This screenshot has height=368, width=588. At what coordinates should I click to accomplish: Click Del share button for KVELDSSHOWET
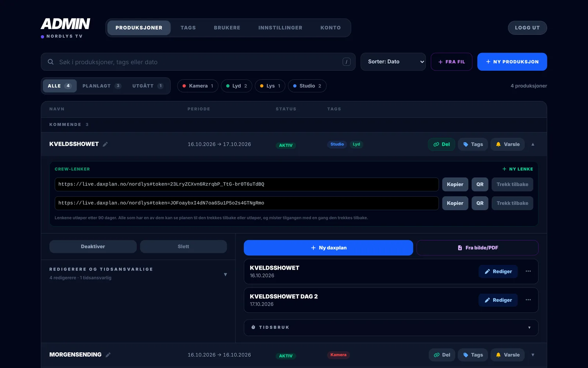pos(441,144)
